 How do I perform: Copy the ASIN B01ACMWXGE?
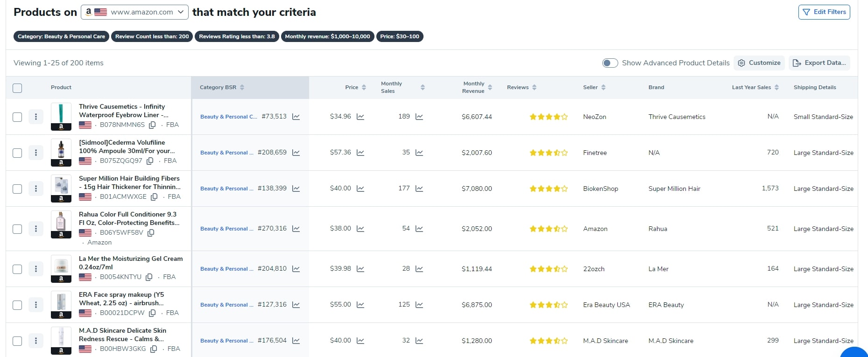(x=154, y=197)
